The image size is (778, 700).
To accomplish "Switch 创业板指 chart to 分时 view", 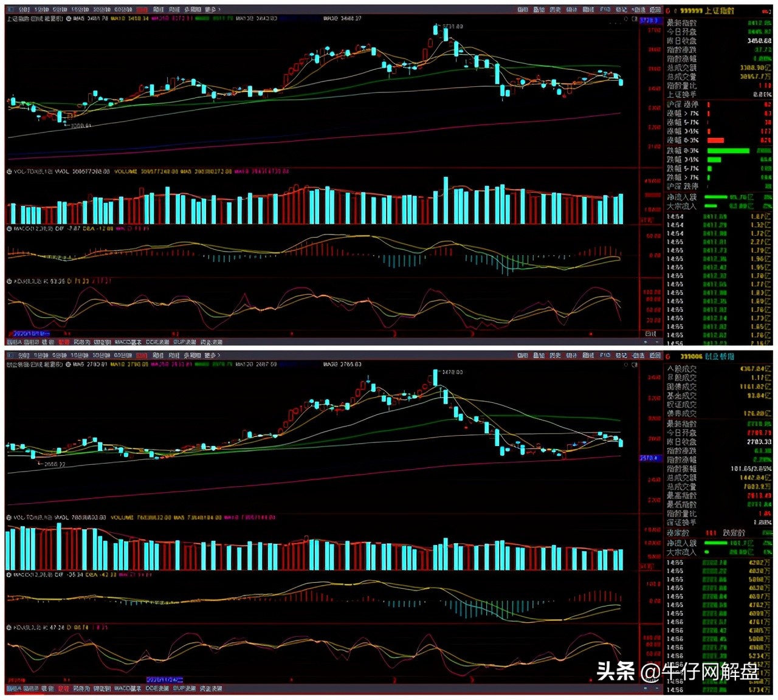I will click(x=24, y=355).
